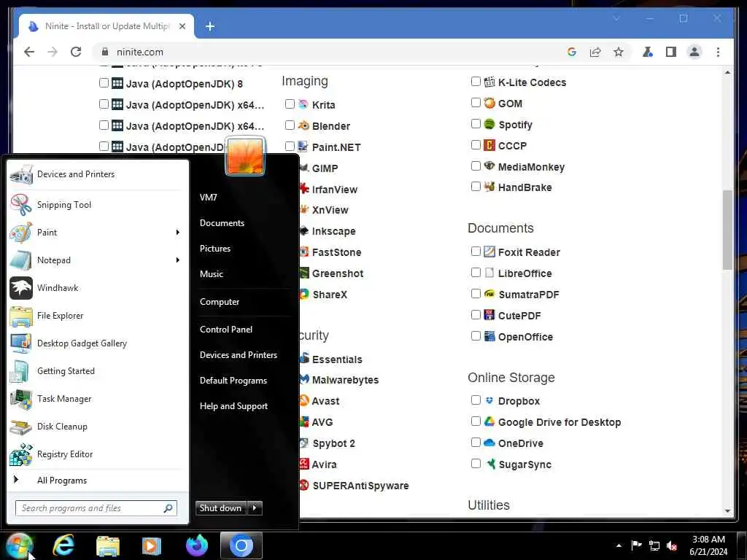The height and width of the screenshot is (560, 747).
Task: Click the Shut down button
Action: tap(221, 508)
